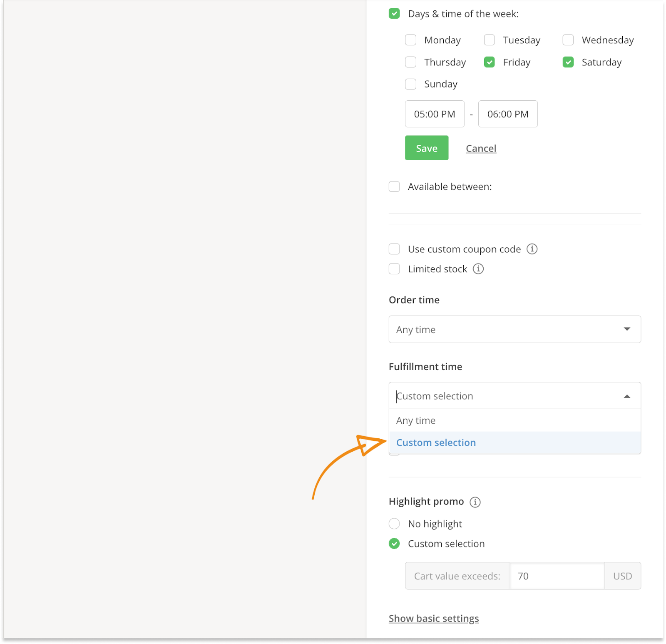The width and height of the screenshot is (666, 644).
Task: Focus the Cart value exceeds amount field
Action: pyautogui.click(x=557, y=576)
